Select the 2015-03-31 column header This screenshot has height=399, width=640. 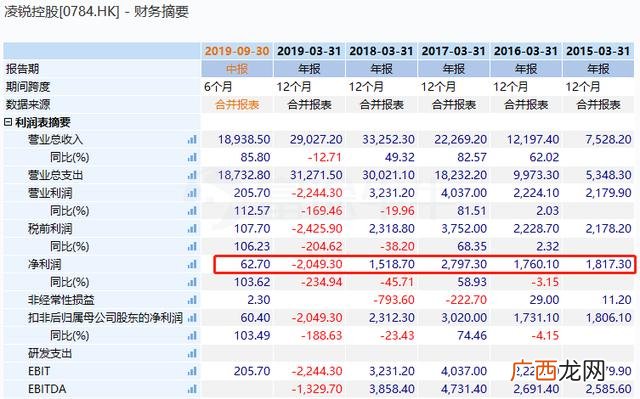(x=598, y=51)
